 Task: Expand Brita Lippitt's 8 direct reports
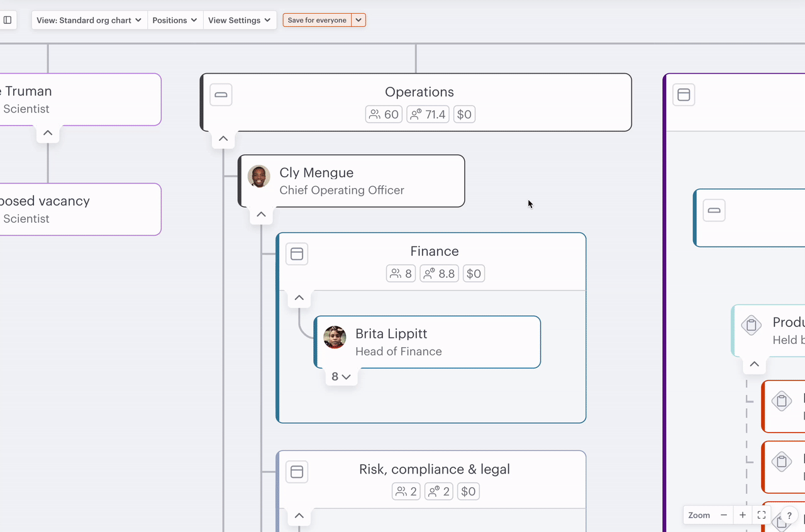click(341, 377)
